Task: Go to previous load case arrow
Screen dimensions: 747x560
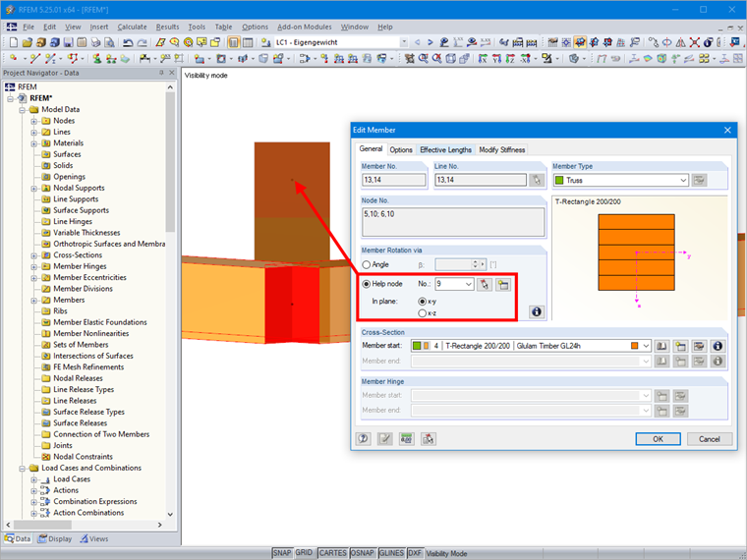Action: [418, 42]
